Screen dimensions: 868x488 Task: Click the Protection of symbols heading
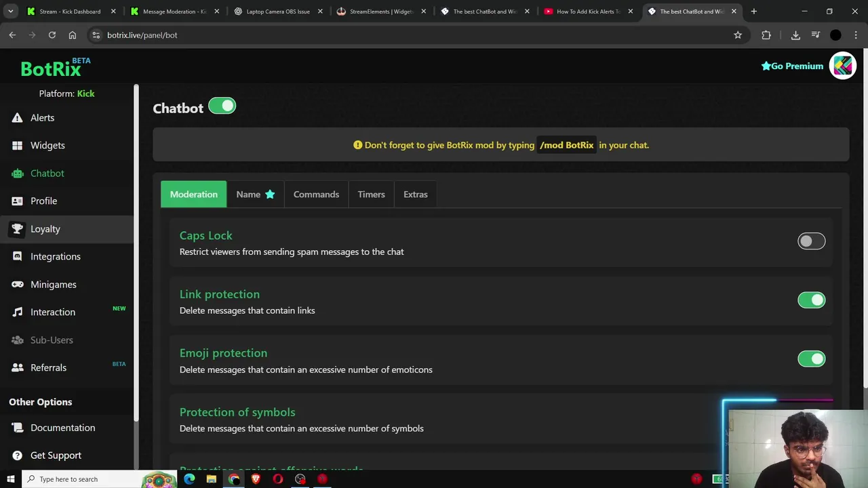click(237, 412)
